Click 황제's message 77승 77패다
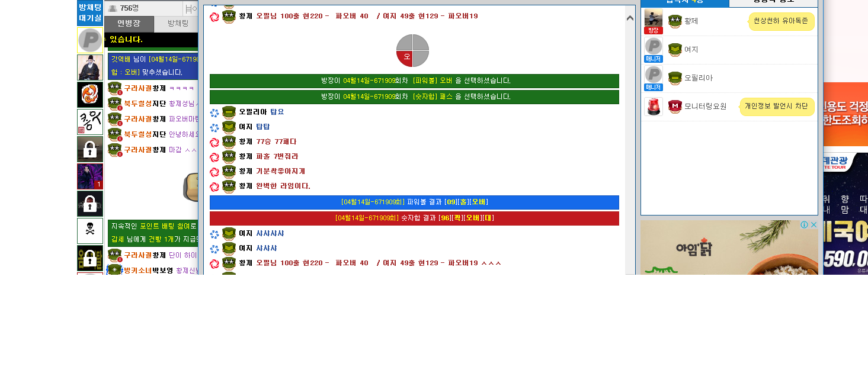 pos(276,142)
